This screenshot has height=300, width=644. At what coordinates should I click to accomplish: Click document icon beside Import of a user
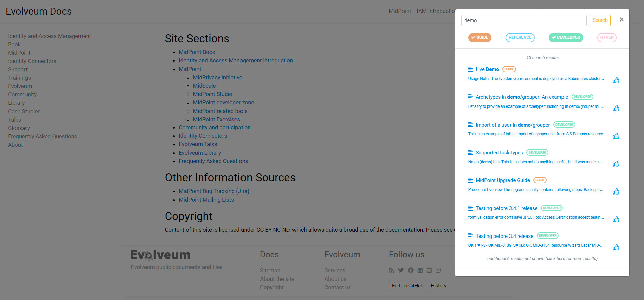coord(471,125)
